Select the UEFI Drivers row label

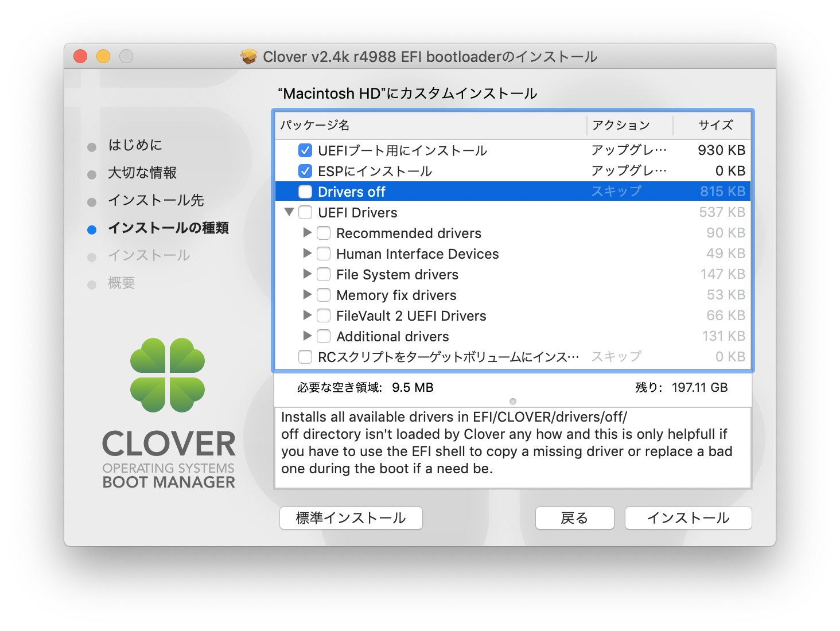tap(357, 212)
